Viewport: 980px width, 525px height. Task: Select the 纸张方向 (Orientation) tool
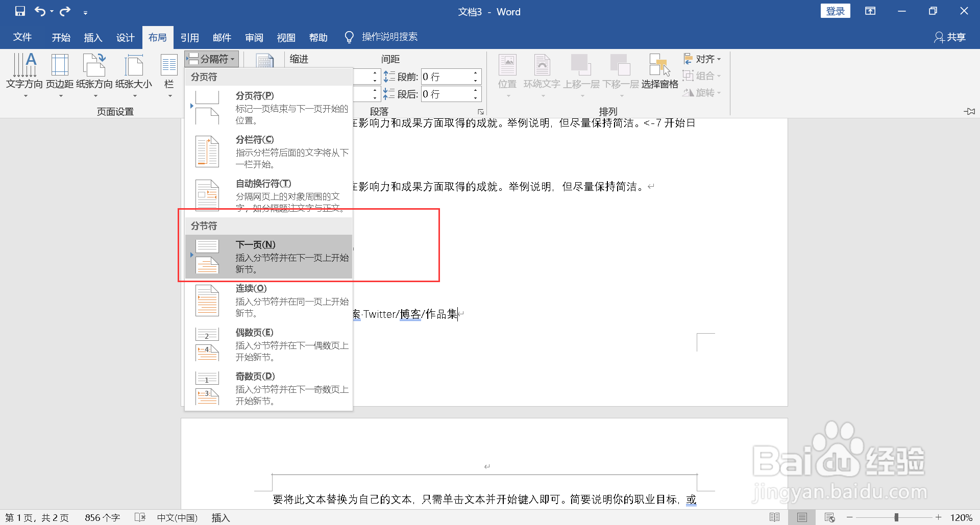pos(94,75)
